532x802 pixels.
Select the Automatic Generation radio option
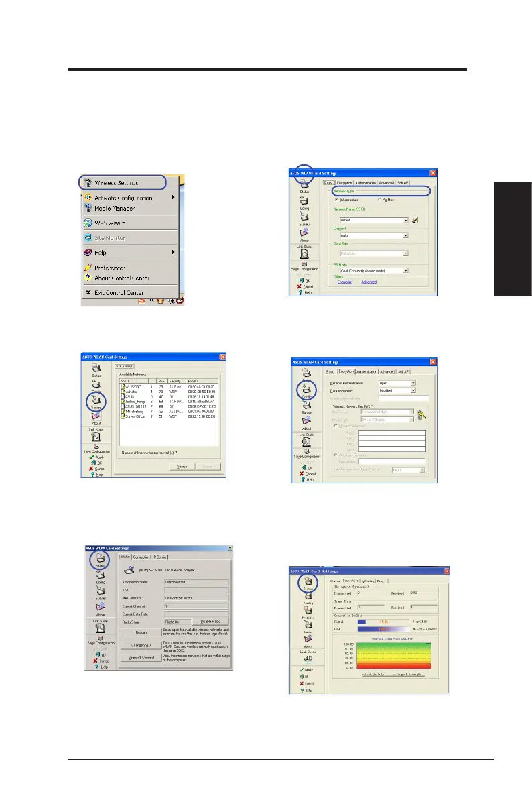pos(350,455)
